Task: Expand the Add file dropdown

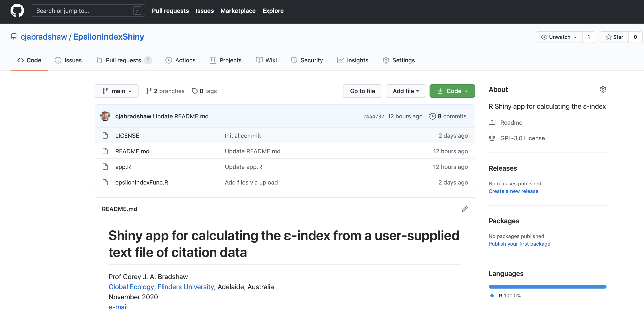Action: pos(406,91)
